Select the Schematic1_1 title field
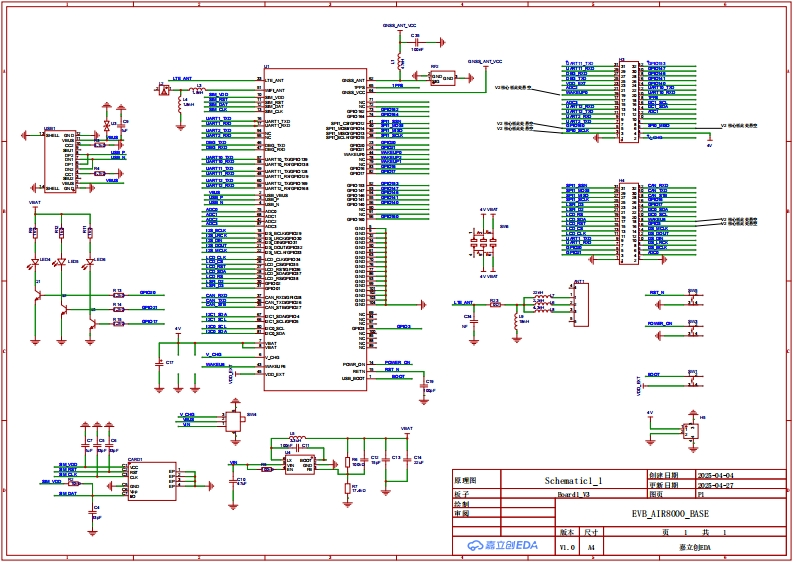 [573, 481]
